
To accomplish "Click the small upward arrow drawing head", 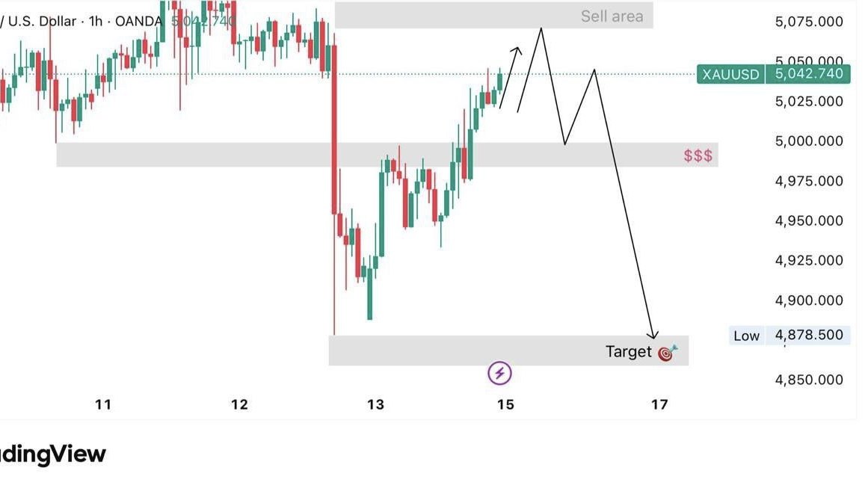I will (x=517, y=50).
